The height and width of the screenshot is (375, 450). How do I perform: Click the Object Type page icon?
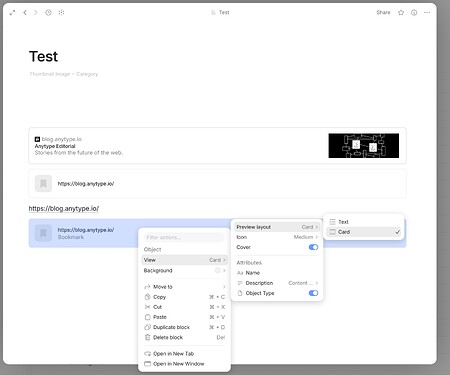tap(240, 293)
